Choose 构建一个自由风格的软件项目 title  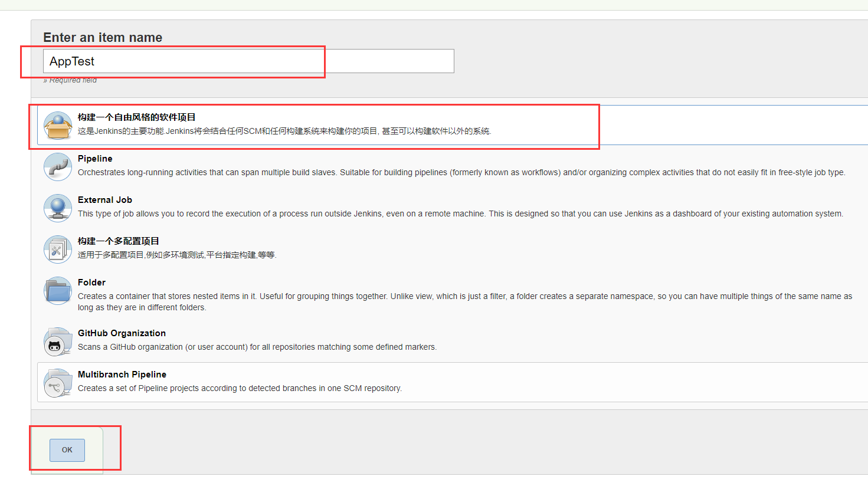136,117
